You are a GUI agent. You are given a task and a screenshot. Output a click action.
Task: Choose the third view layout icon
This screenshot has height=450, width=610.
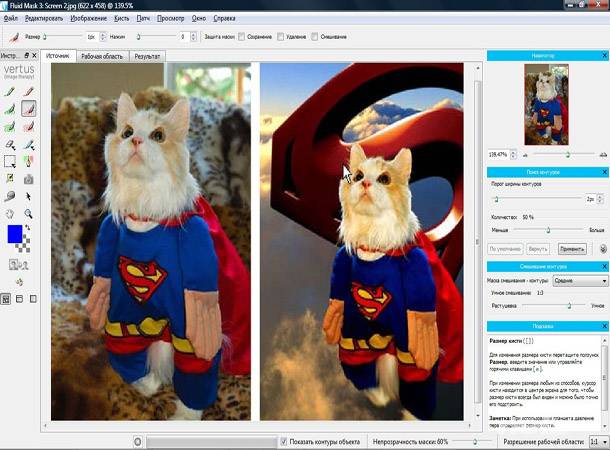coord(33,299)
